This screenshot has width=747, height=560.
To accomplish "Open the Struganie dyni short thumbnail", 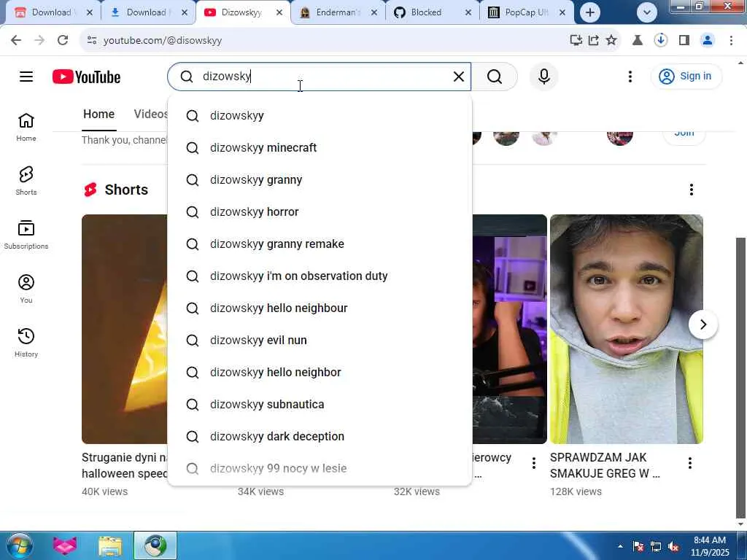I will point(124,329).
